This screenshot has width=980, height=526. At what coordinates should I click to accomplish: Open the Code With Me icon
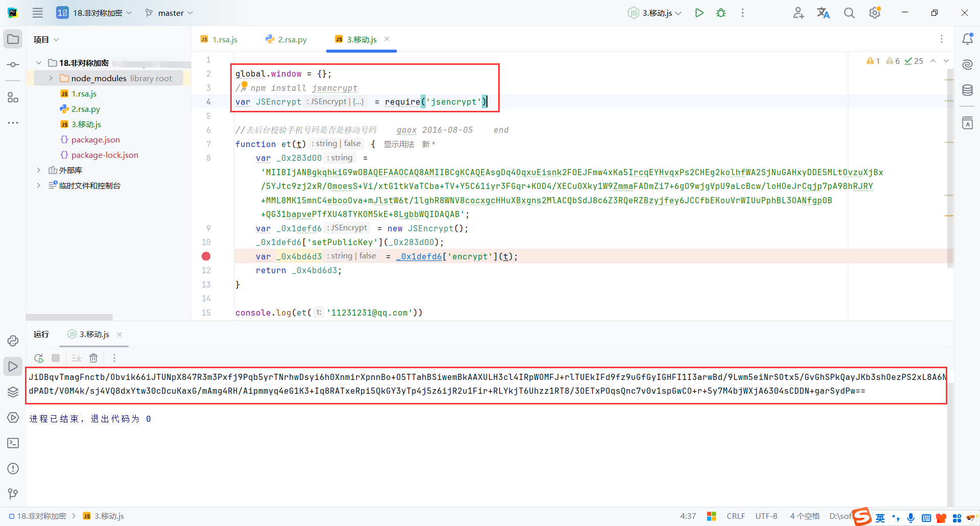798,13
